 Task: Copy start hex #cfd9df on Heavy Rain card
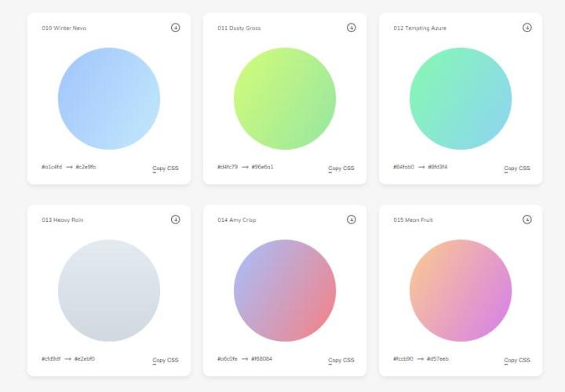51,358
